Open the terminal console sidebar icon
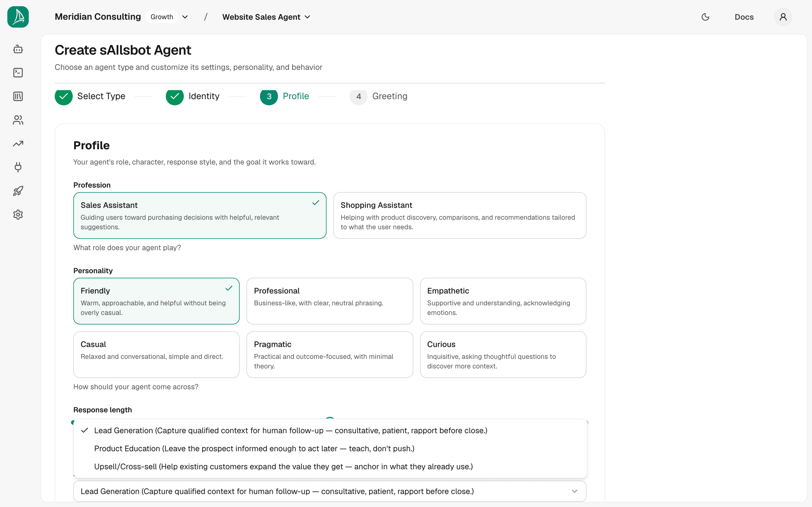This screenshot has width=812, height=507. pos(18,73)
